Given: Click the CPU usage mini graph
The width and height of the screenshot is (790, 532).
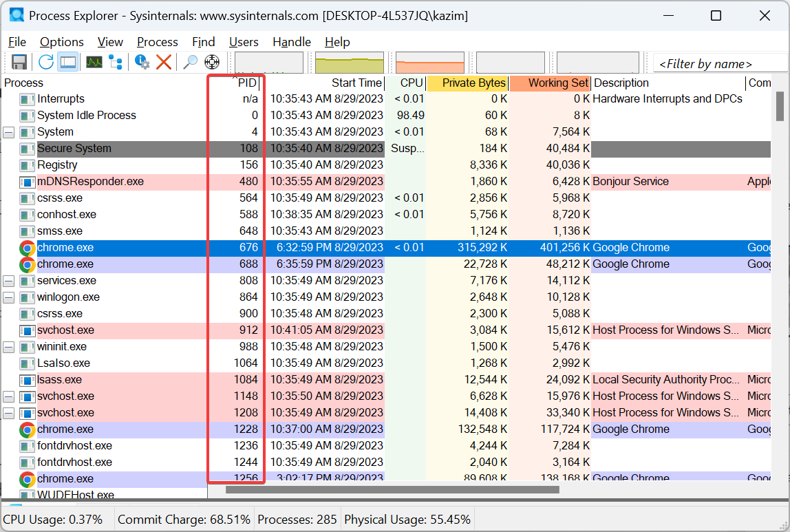Looking at the screenshot, I should (269, 63).
